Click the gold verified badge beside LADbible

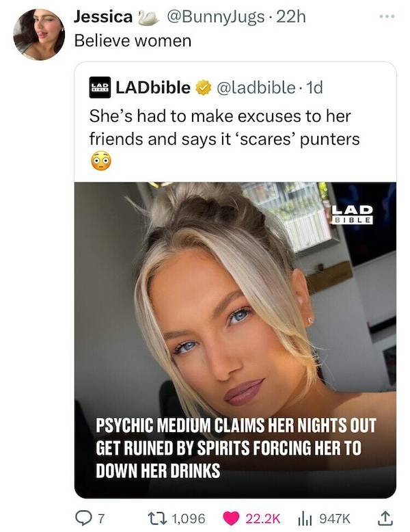coord(202,88)
